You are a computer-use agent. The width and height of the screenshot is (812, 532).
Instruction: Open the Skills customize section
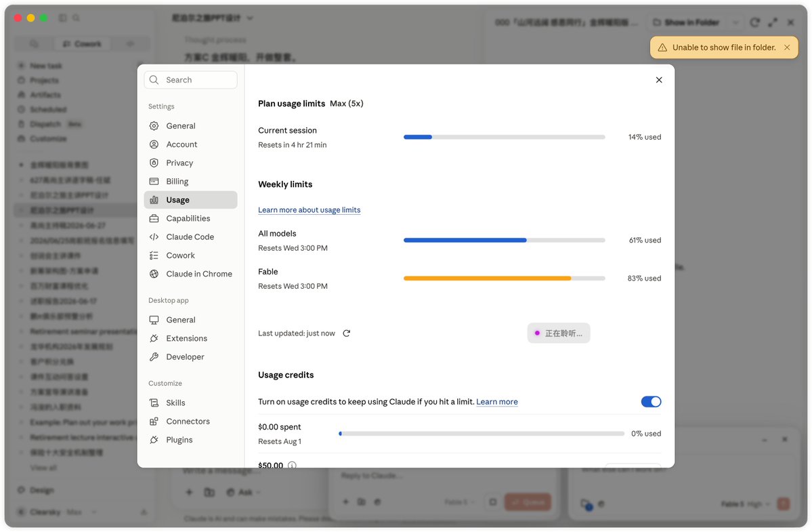190,403
